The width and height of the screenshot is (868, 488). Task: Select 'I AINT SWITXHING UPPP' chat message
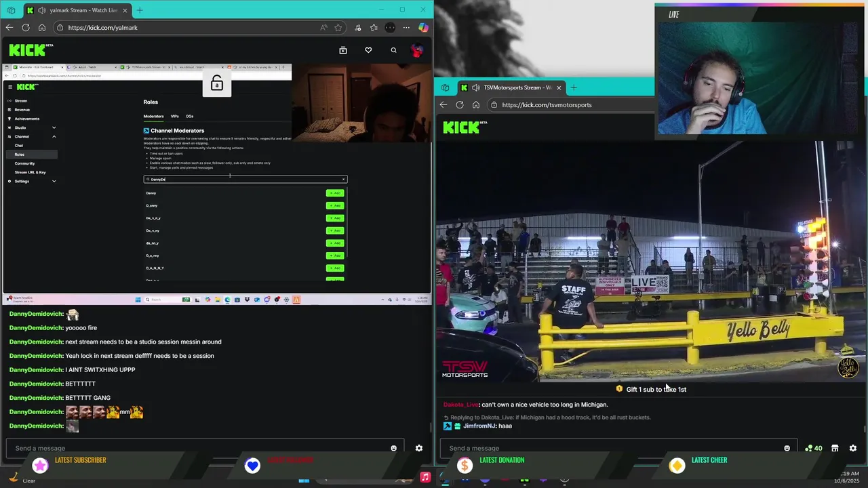100,370
